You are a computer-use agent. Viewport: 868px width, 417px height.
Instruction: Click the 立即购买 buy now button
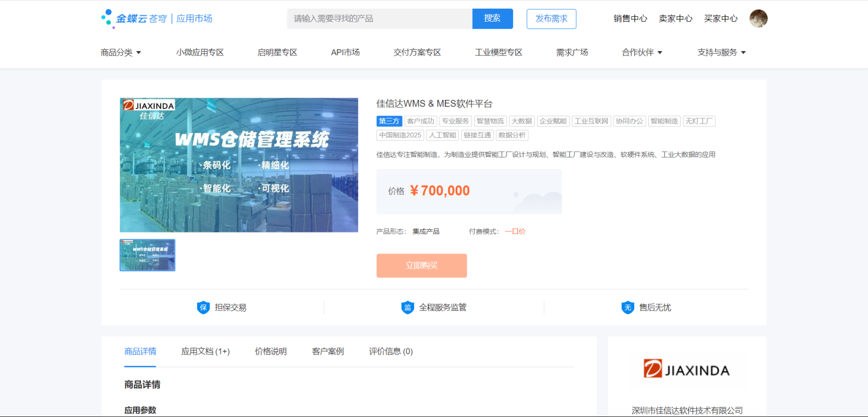422,266
